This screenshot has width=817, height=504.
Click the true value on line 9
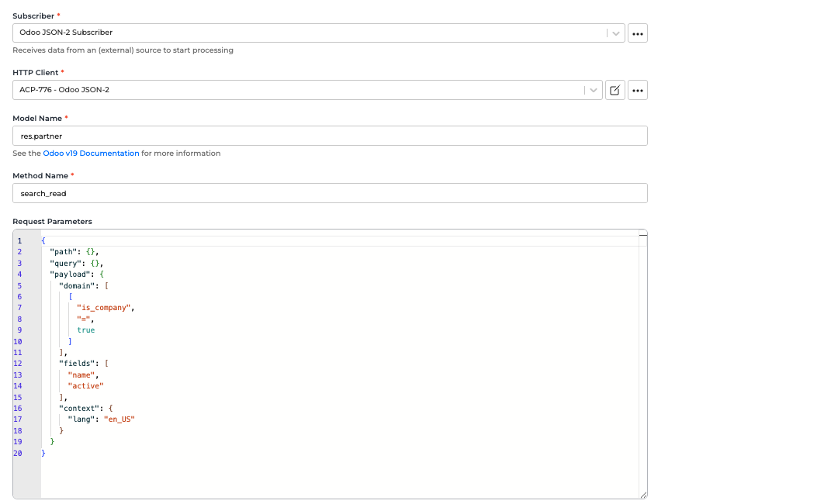[x=85, y=330]
